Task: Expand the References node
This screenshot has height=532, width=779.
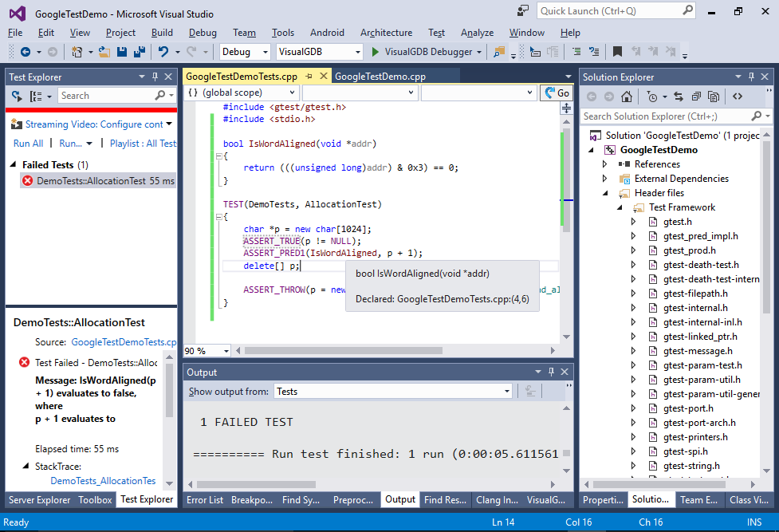Action: pos(604,164)
